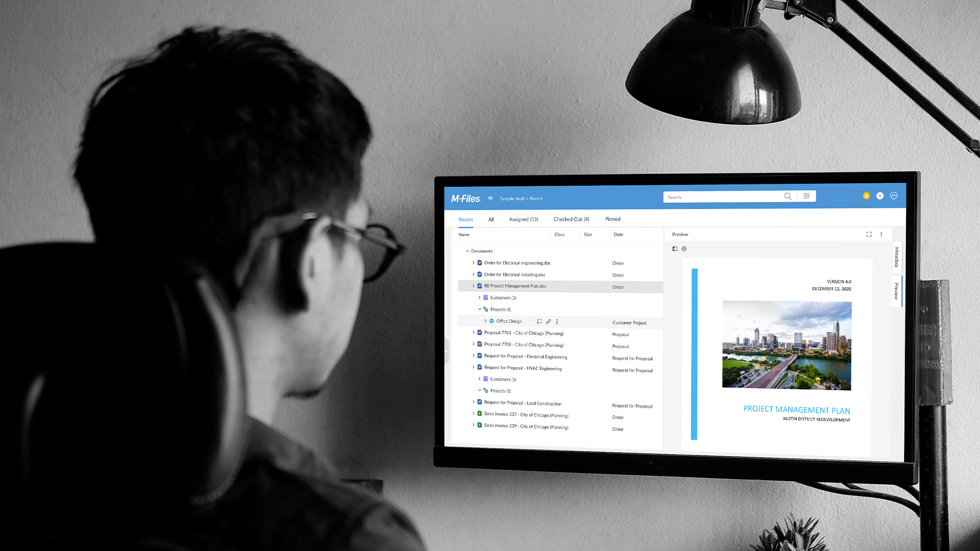This screenshot has width=980, height=551.
Task: Click the compare documents icon in Preview
Action: click(x=674, y=249)
